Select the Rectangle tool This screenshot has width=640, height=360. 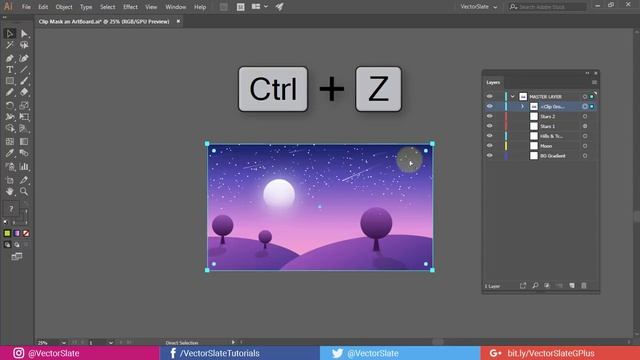tap(10, 81)
